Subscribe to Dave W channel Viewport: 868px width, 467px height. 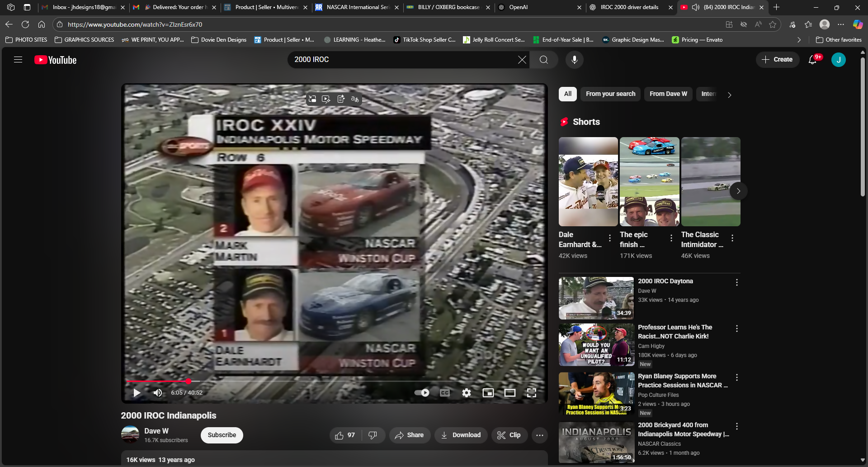point(222,435)
